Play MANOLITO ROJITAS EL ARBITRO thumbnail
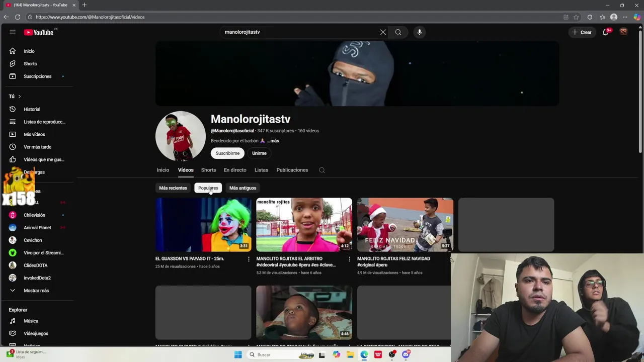Viewport: 644px width, 362px height. pos(304,225)
